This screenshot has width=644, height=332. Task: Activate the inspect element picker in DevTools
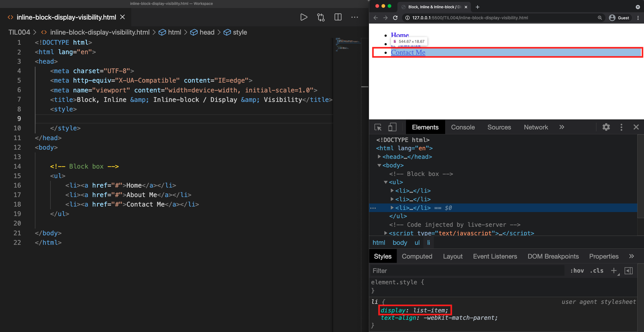pos(378,127)
